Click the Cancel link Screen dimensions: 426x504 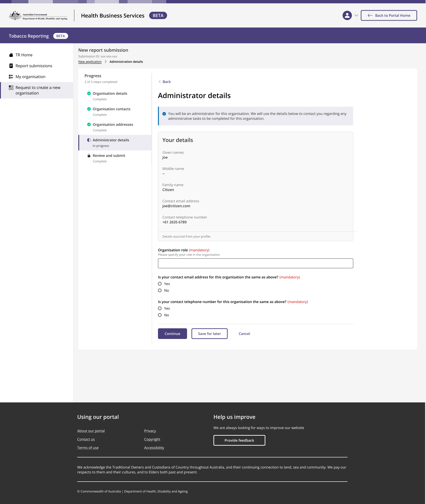pos(244,333)
